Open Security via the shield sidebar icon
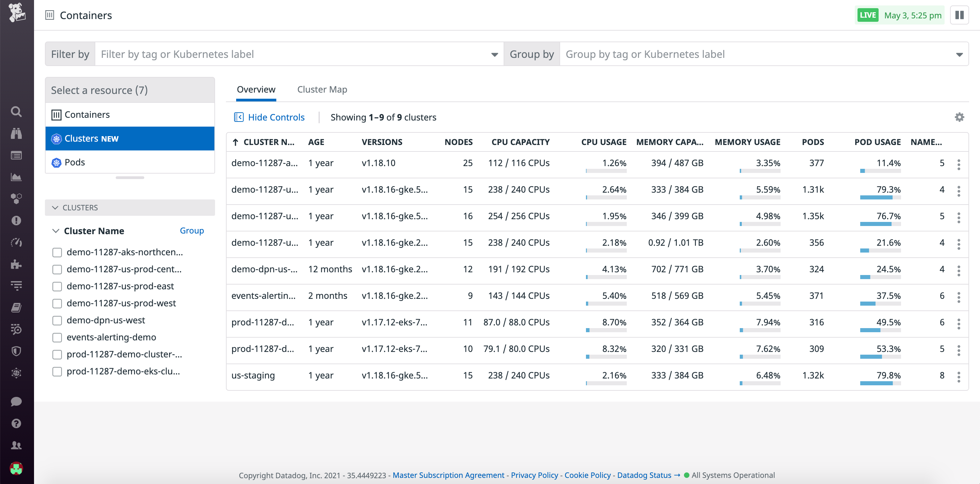Viewport: 980px width, 484px height. pos(16,351)
